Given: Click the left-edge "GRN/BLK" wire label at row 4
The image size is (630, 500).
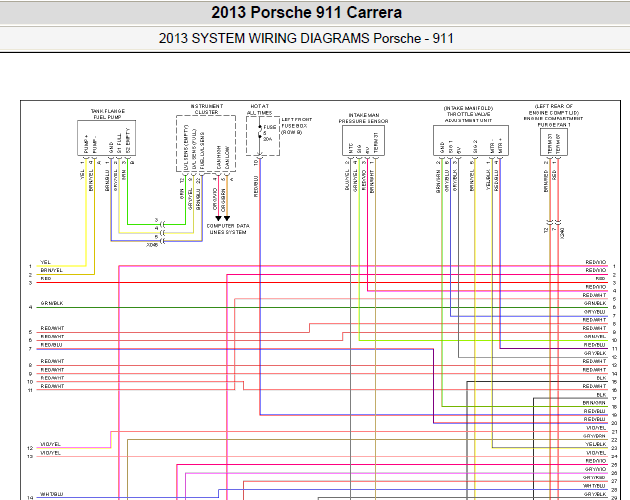Looking at the screenshot, I should click(52, 303).
